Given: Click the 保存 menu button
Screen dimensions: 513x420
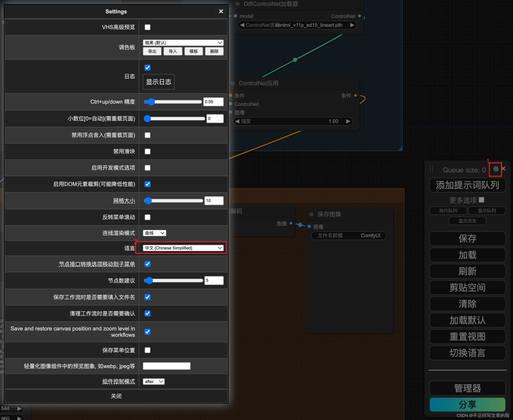Looking at the screenshot, I should pyautogui.click(x=467, y=239).
